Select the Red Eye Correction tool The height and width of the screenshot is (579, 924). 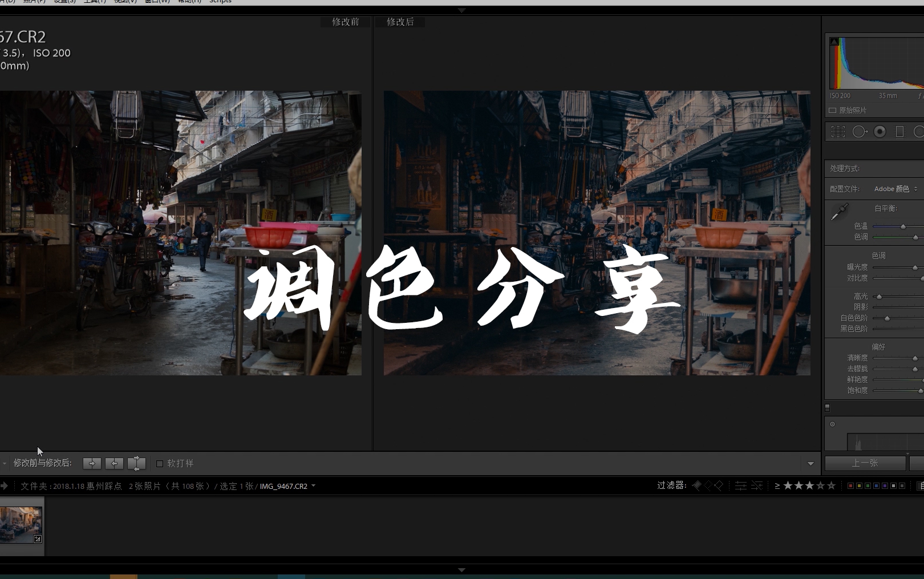click(880, 132)
